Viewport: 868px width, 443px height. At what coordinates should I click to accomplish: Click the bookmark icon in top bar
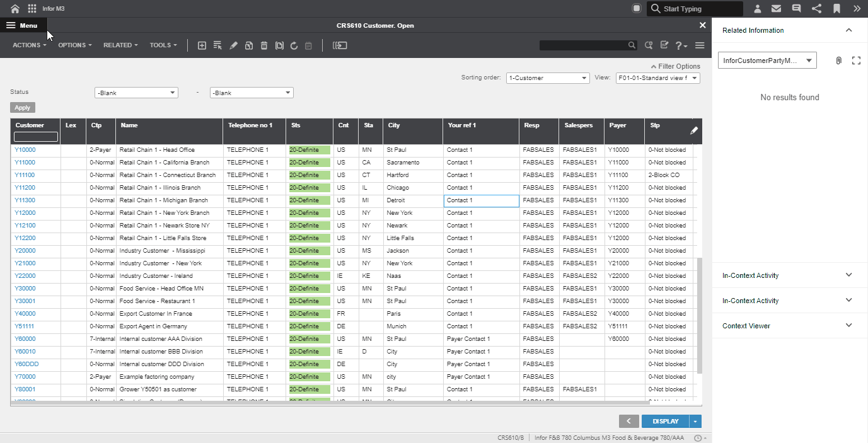[836, 9]
